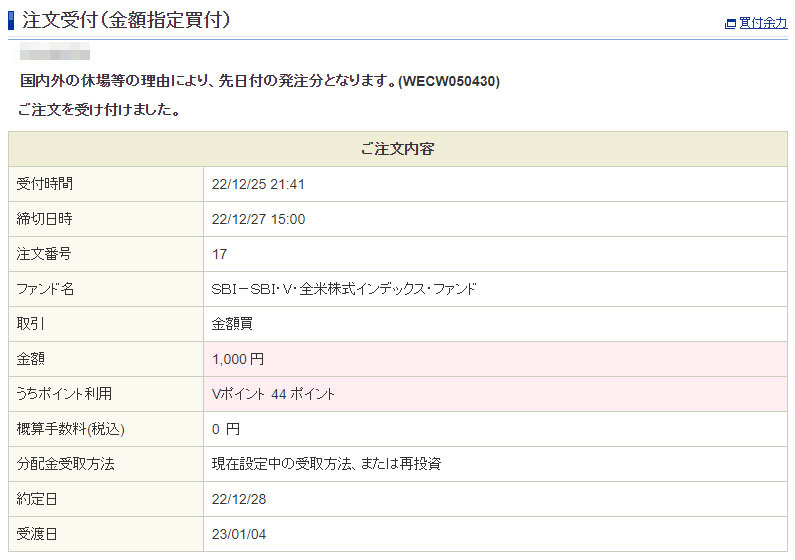Image resolution: width=795 pixels, height=560 pixels.
Task: Click the 0 円 fee value
Action: [x=226, y=429]
